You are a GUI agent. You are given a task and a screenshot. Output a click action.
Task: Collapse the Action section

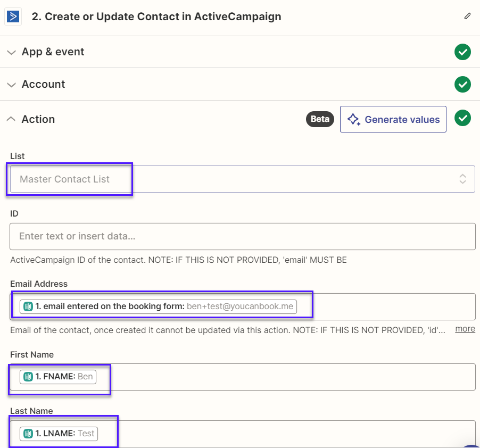pyautogui.click(x=11, y=119)
